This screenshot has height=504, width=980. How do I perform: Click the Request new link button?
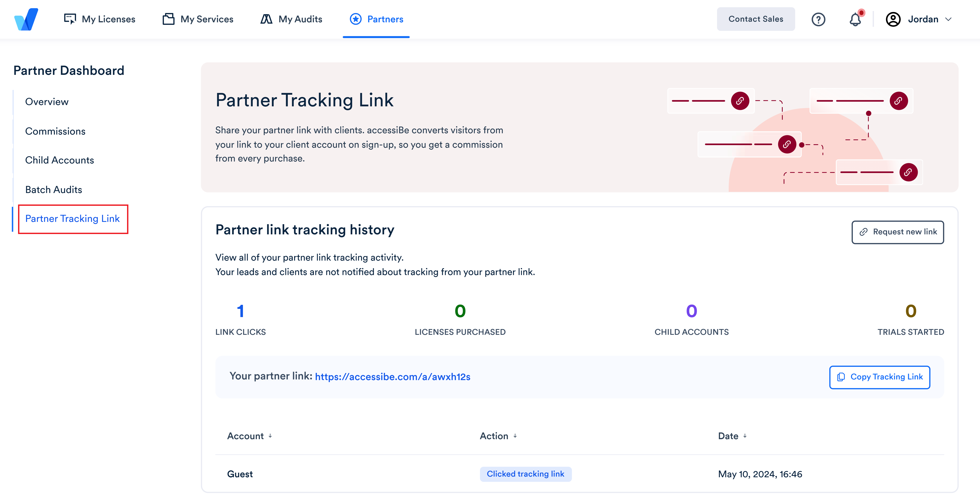[x=897, y=232]
